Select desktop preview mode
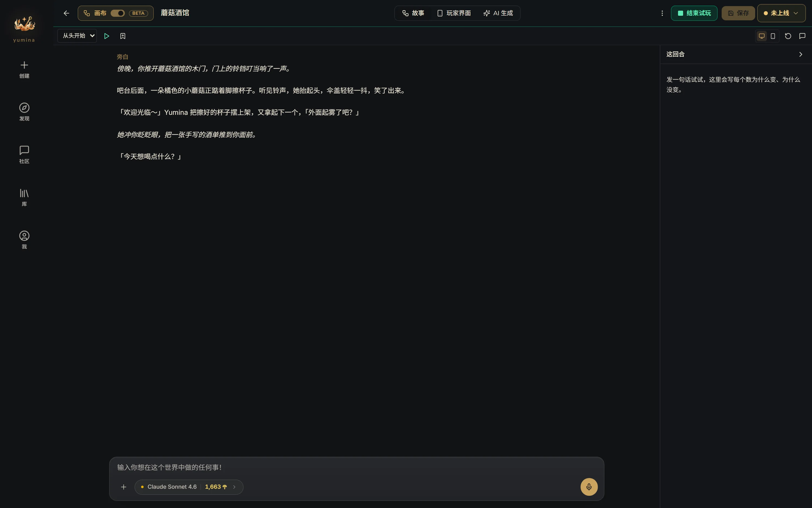The width and height of the screenshot is (812, 508). tap(762, 36)
